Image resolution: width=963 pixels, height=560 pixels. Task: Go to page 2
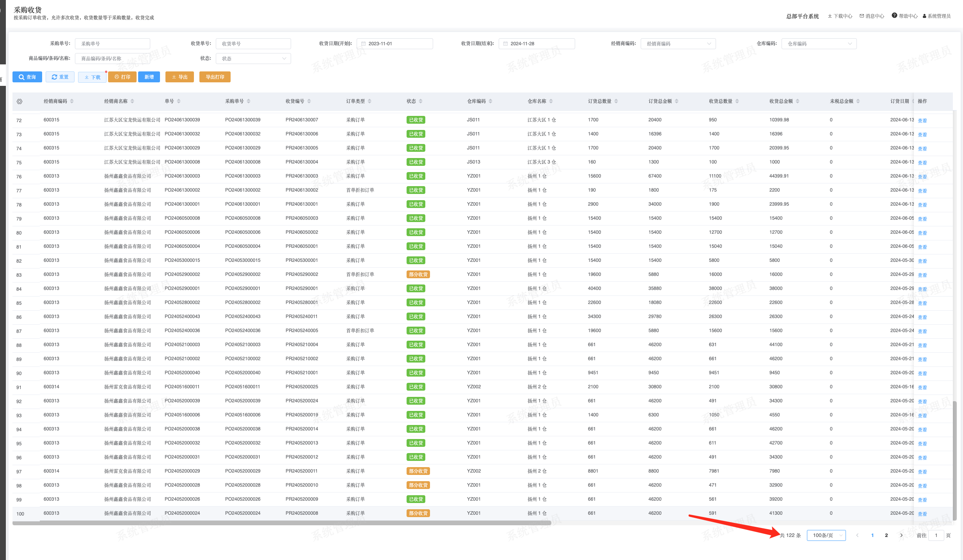point(887,535)
